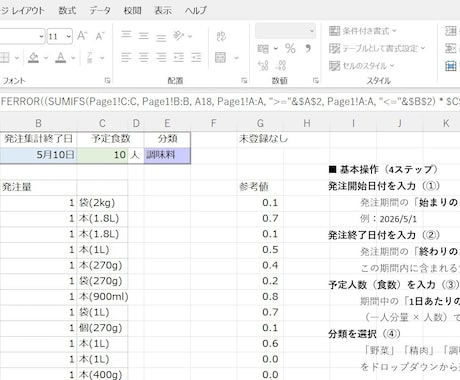Open the font settings dialog launcher
460x380 pixels.
107,80
